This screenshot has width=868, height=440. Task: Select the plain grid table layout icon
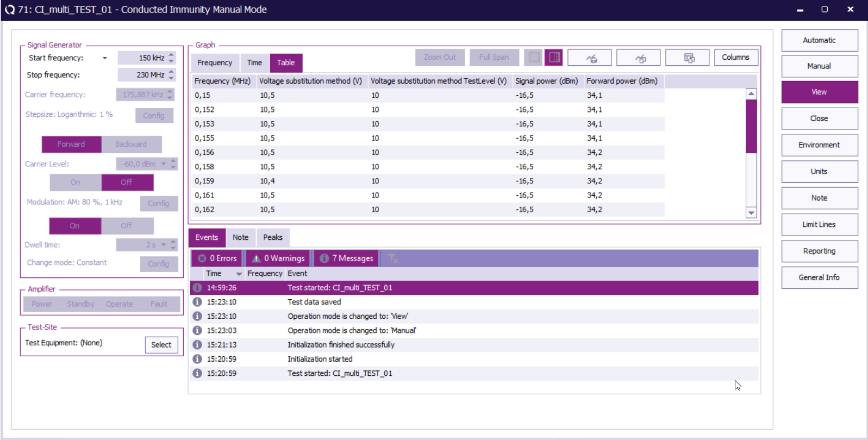click(x=534, y=57)
